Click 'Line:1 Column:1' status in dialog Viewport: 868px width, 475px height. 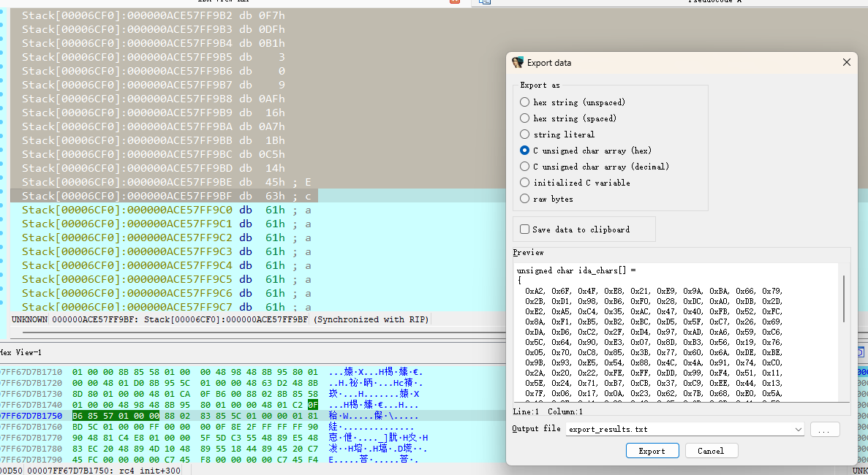pyautogui.click(x=548, y=411)
